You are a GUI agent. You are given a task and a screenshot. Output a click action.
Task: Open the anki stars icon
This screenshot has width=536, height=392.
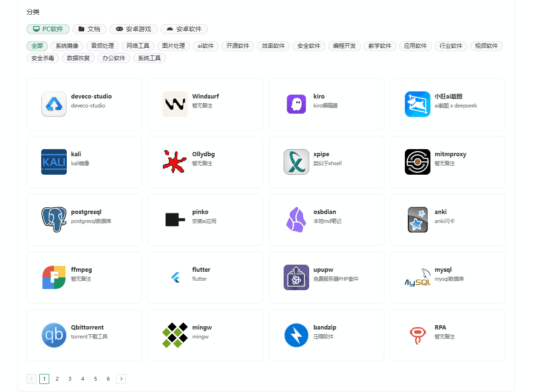tap(417, 220)
